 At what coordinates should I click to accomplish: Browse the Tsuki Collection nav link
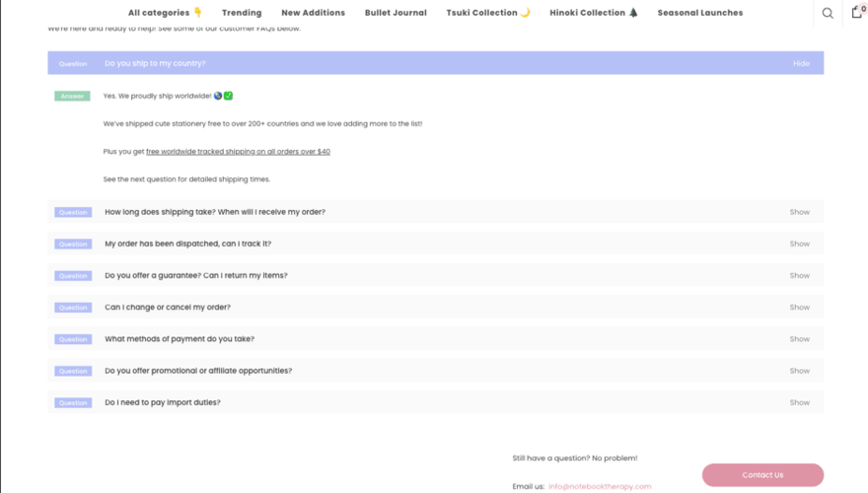[x=487, y=13]
